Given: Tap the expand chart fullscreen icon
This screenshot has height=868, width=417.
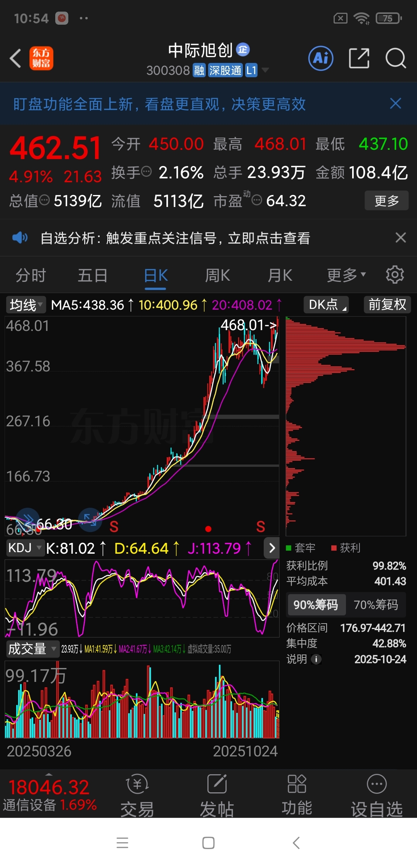Looking at the screenshot, I should (x=90, y=519).
